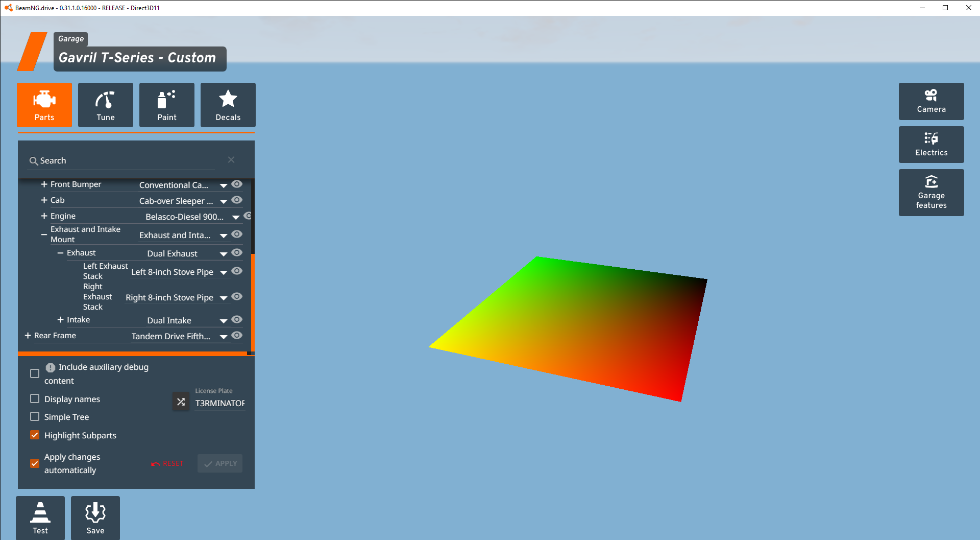Switch to the Tune tab
Image resolution: width=980 pixels, height=540 pixels.
pos(106,105)
